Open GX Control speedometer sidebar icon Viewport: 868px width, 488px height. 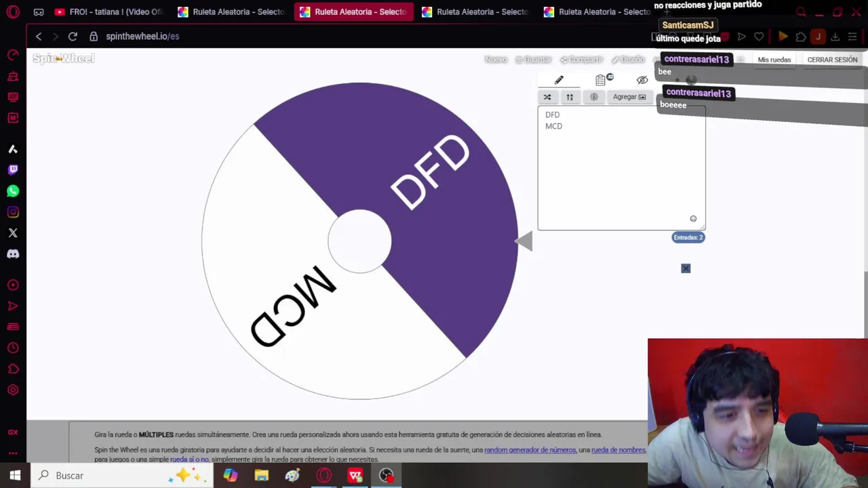(x=13, y=55)
